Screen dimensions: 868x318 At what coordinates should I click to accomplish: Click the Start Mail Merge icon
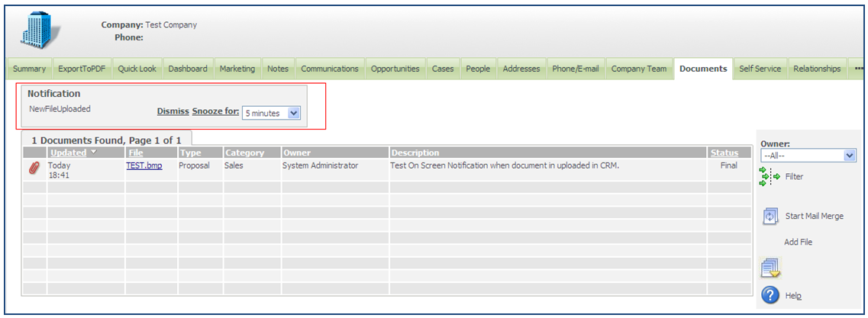point(770,217)
